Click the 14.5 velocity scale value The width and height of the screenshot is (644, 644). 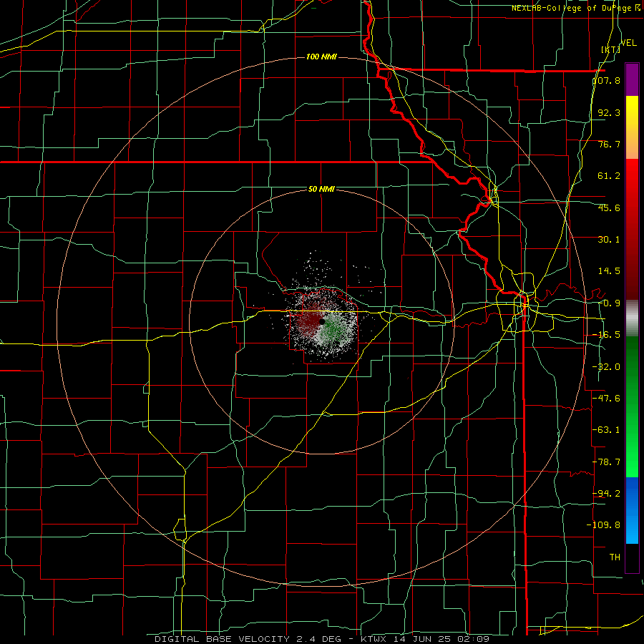609,271
